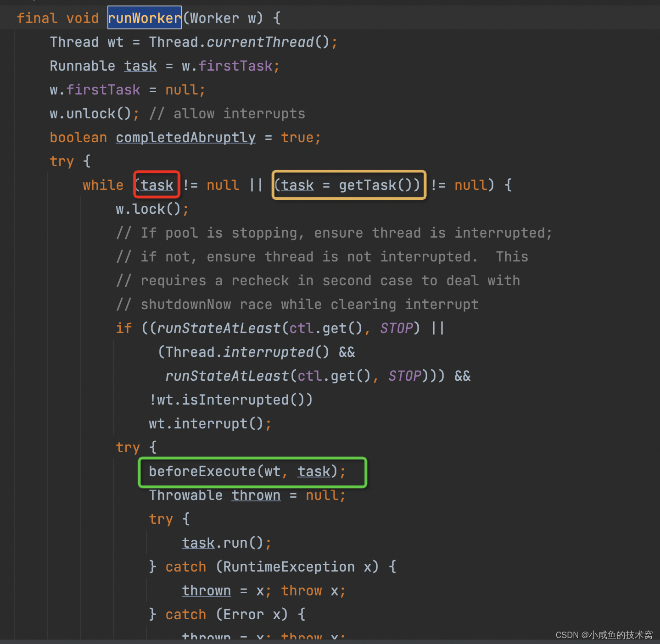660x644 pixels.
Task: Click the highlighted runWorker method name
Action: point(145,18)
